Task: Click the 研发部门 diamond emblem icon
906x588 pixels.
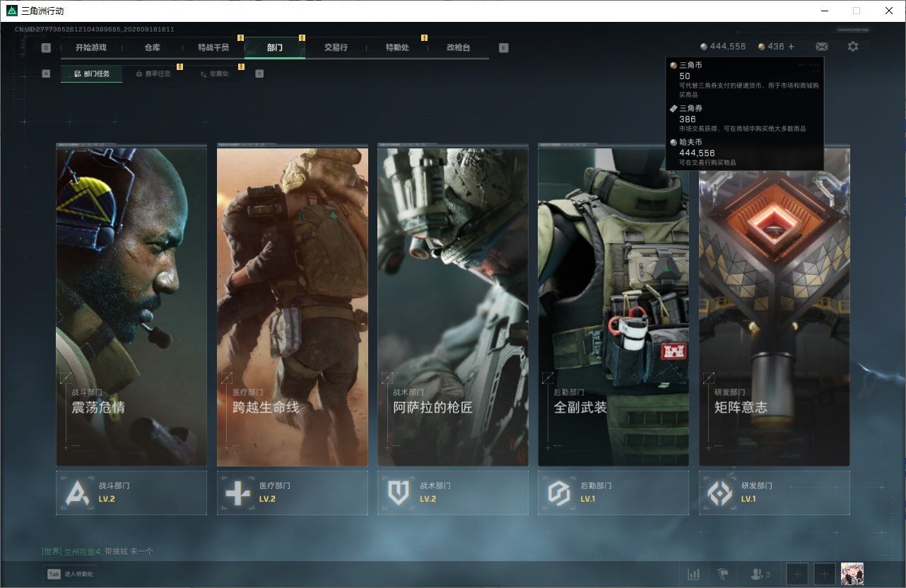Action: pos(720,493)
